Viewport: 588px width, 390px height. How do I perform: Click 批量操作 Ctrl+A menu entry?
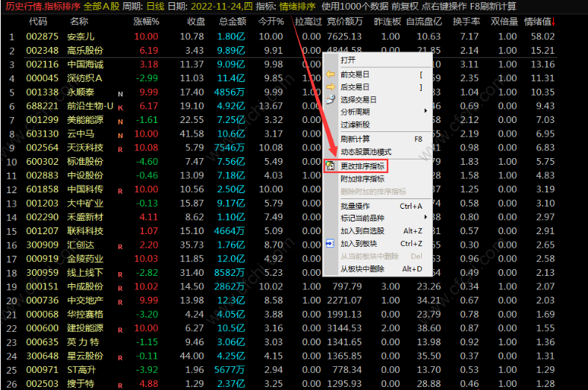(x=378, y=206)
